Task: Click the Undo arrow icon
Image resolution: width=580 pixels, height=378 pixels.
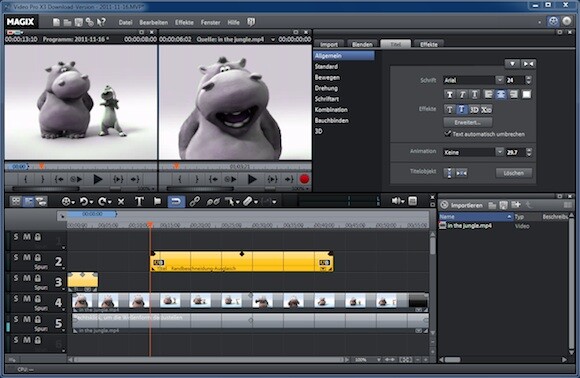Action: click(x=84, y=202)
